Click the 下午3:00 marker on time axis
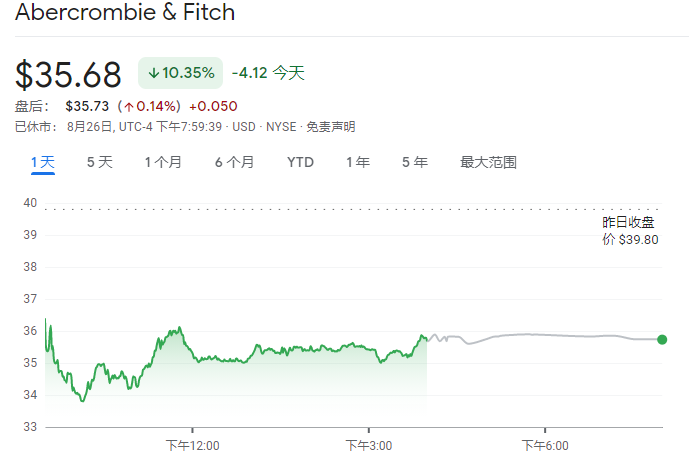Screen dimensions: 689x472 [x=368, y=445]
